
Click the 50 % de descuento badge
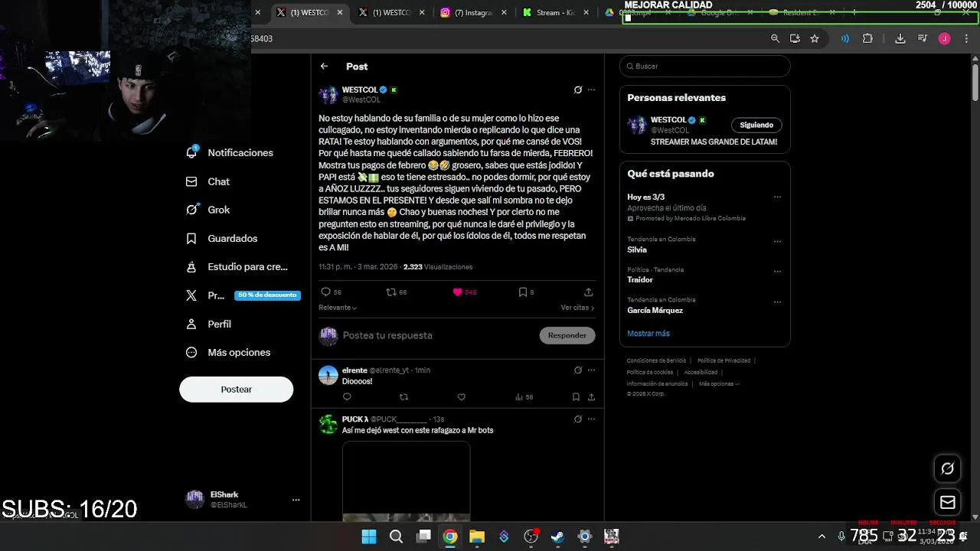coord(267,295)
